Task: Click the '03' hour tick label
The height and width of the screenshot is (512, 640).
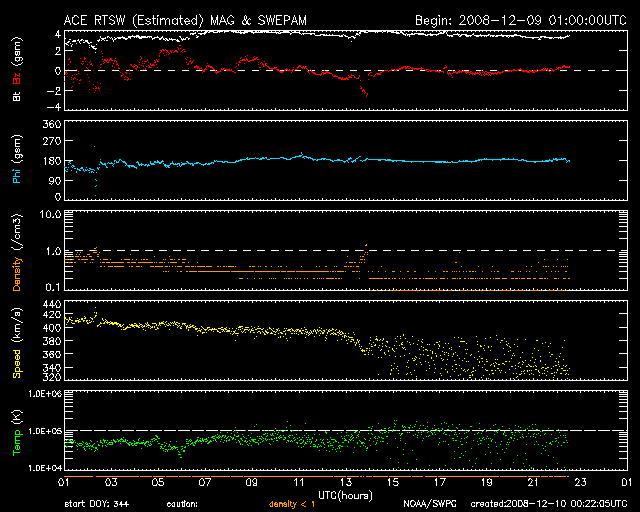Action: point(111,483)
